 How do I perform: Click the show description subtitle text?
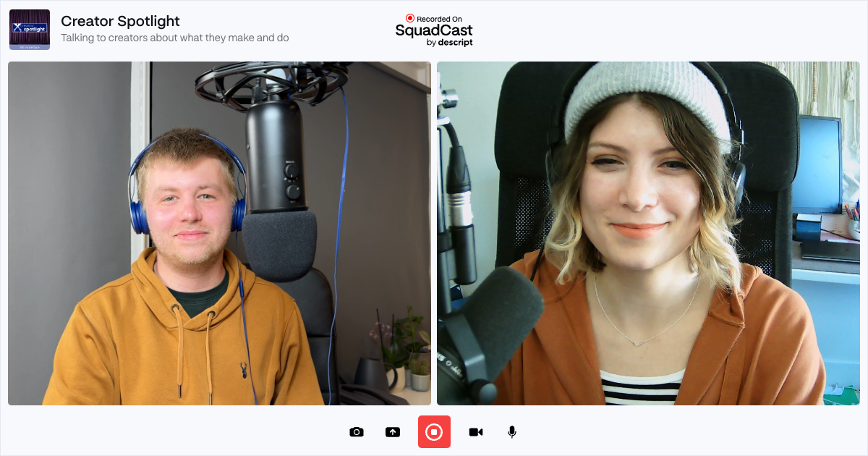[x=174, y=38]
